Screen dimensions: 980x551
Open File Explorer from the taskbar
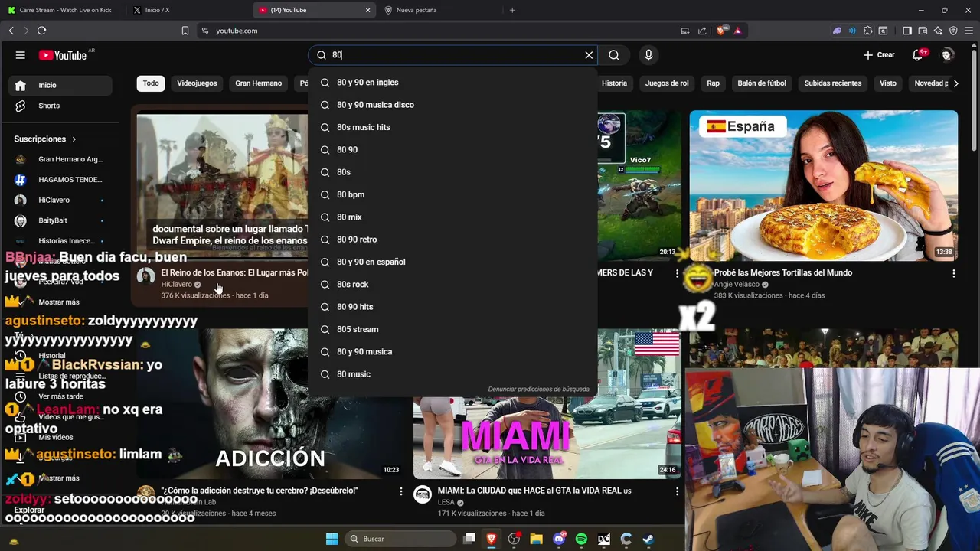pos(536,539)
